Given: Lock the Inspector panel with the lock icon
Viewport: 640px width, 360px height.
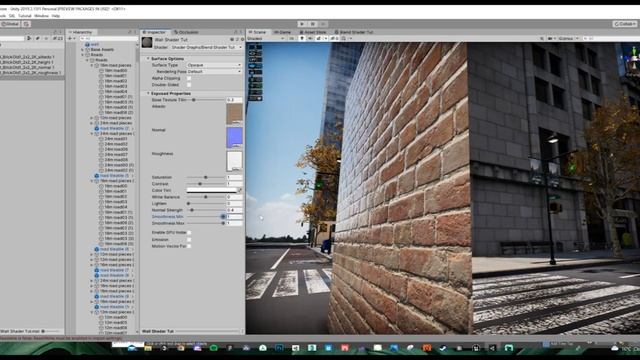Looking at the screenshot, I should click(236, 32).
